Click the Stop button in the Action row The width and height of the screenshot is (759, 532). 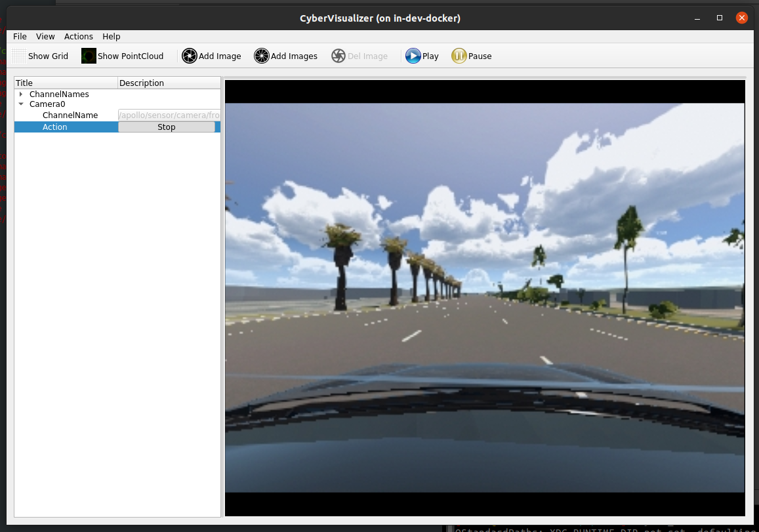click(x=167, y=127)
